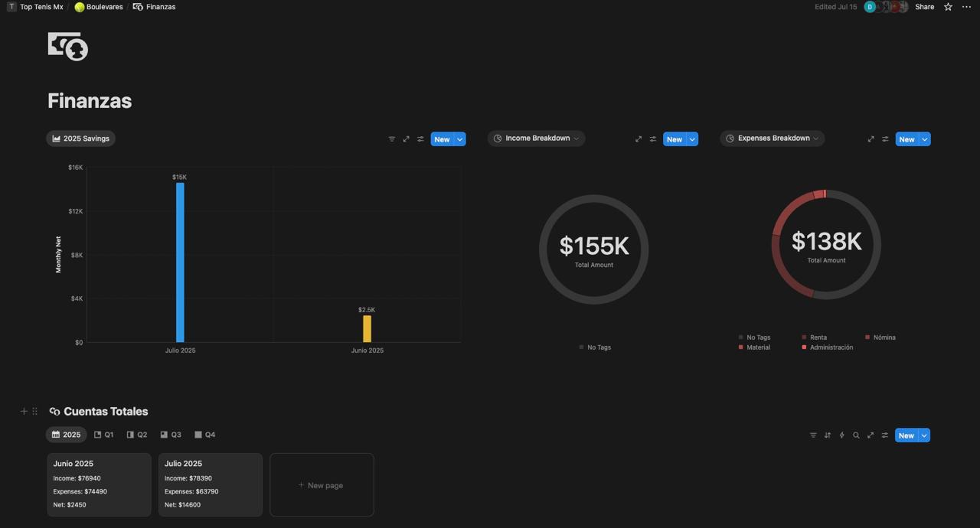980x528 pixels.
Task: Toggle Nómina legend item in Expenses chart
Action: click(884, 337)
